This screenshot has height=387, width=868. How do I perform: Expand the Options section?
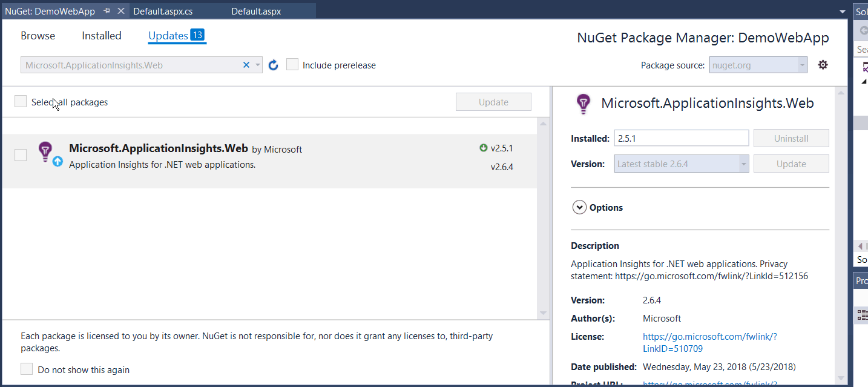tap(579, 207)
